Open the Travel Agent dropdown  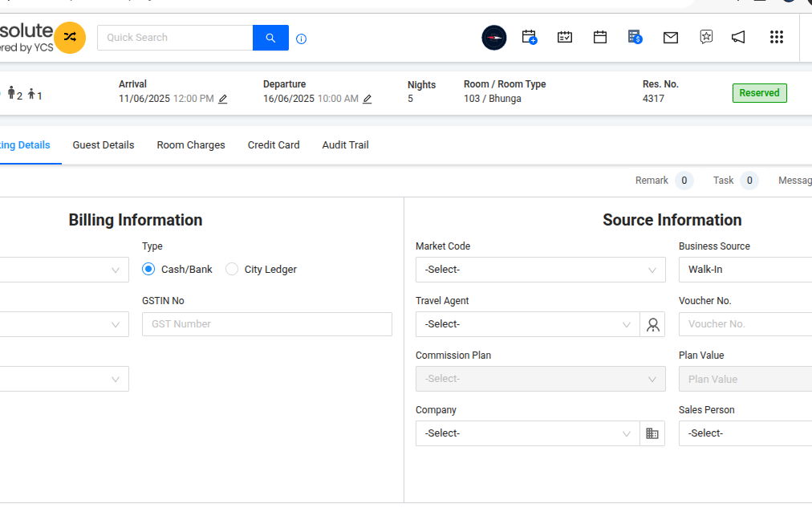click(527, 324)
